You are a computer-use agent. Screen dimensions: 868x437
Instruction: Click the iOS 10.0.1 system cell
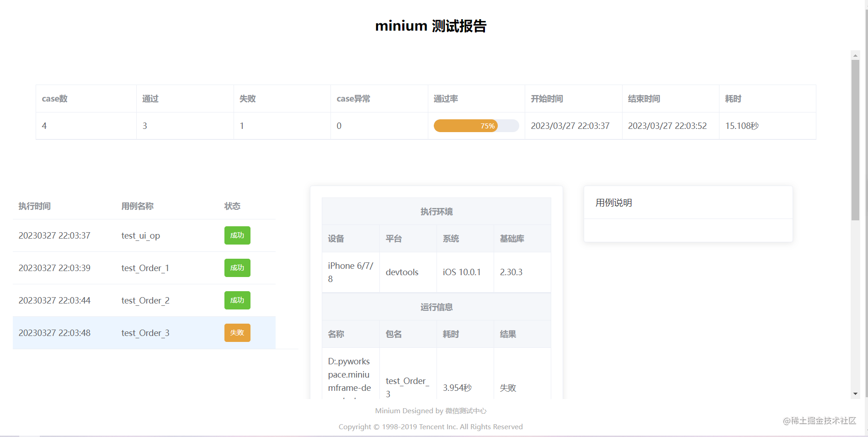click(462, 272)
